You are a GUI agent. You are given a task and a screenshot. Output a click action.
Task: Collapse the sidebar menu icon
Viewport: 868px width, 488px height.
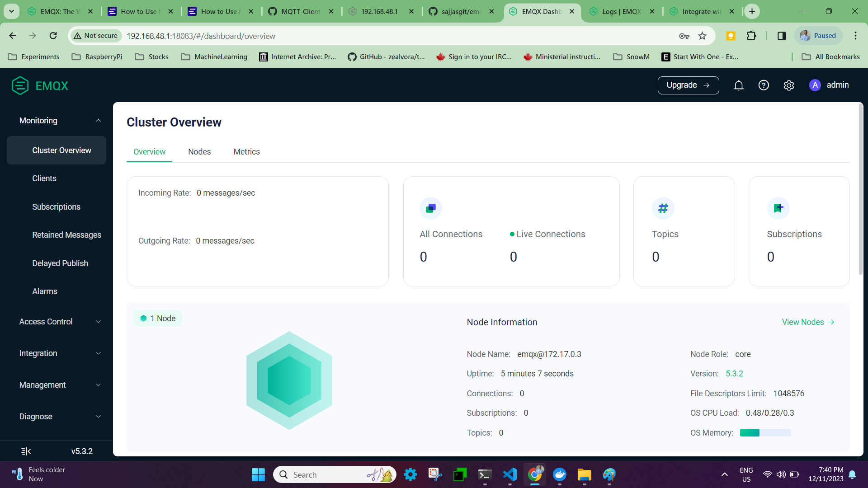pos(26,451)
